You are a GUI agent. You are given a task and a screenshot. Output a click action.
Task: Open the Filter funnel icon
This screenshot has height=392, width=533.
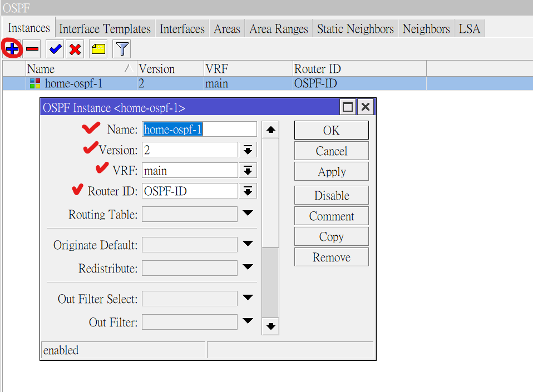click(122, 49)
